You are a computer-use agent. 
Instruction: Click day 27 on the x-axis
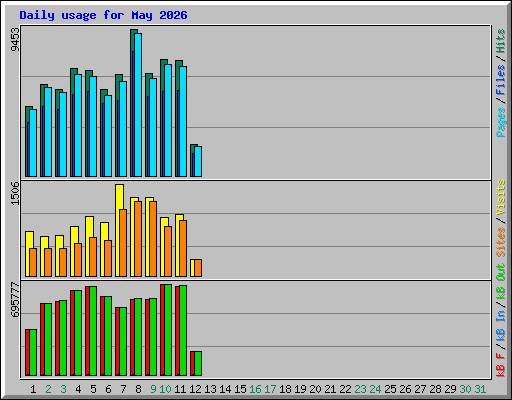pos(420,389)
